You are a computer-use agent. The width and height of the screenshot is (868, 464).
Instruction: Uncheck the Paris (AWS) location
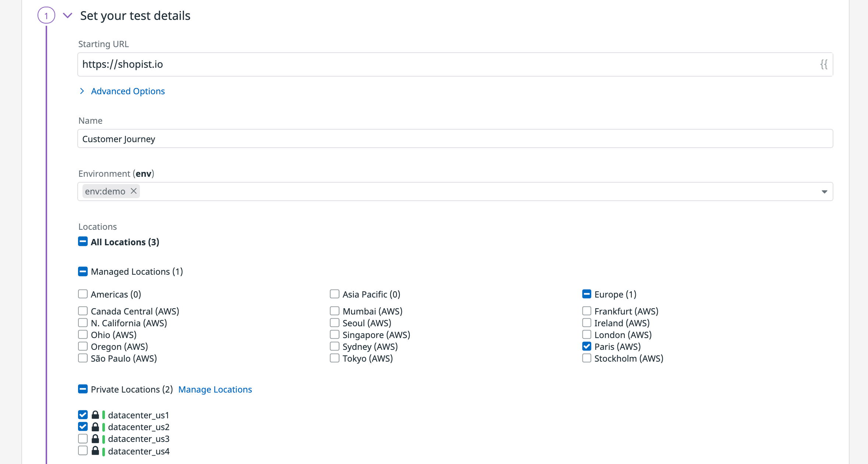tap(586, 346)
